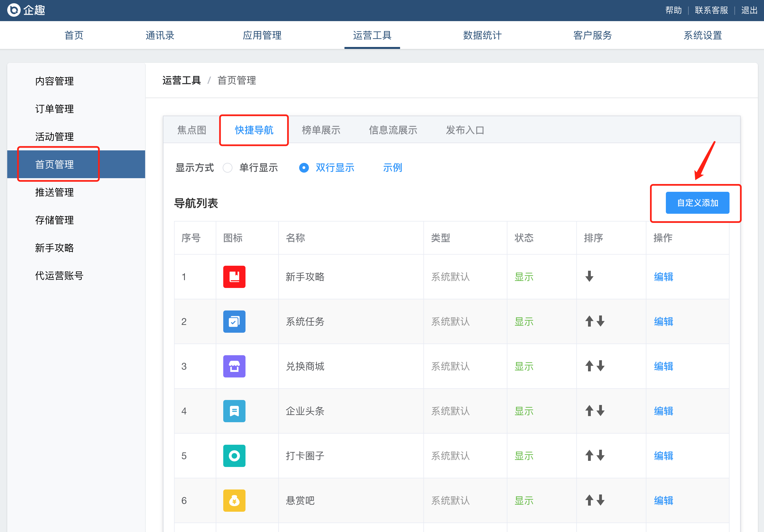
Task: Edit the 系统任务 row
Action: (664, 321)
